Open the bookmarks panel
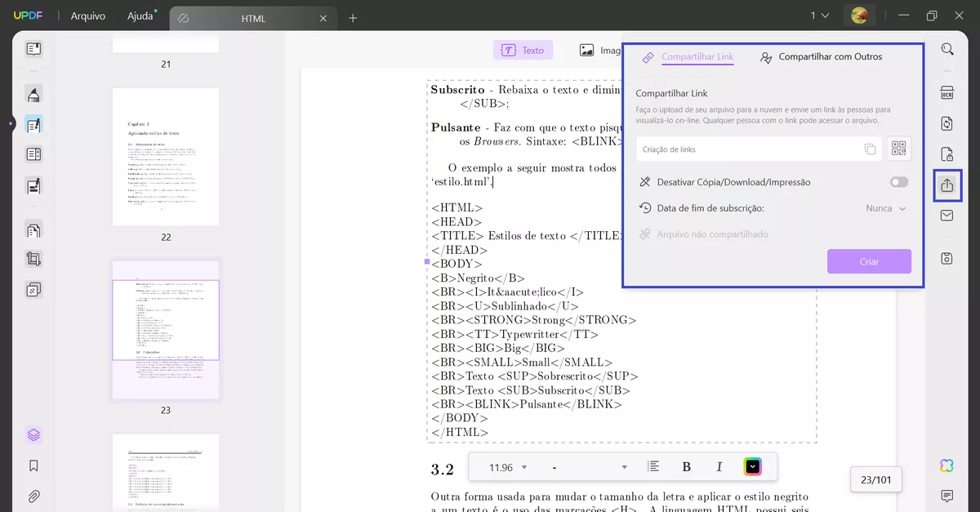The width and height of the screenshot is (980, 512). click(33, 465)
